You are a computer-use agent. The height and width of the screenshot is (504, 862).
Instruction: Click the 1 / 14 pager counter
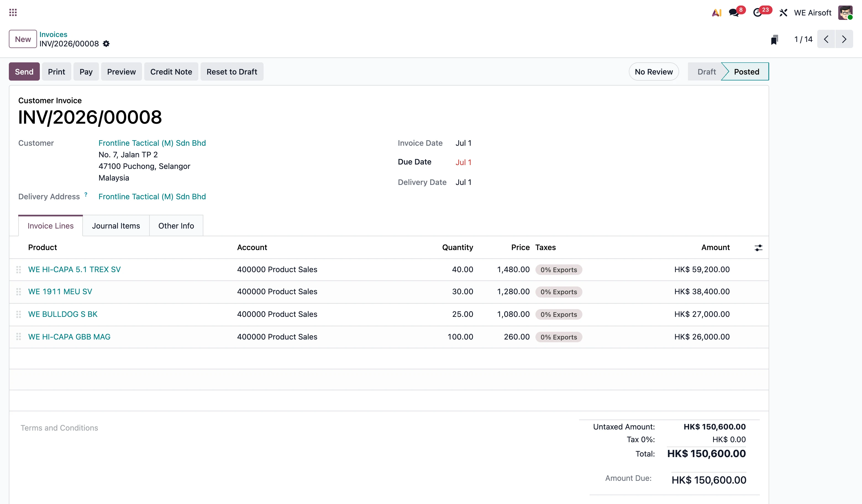pos(803,39)
